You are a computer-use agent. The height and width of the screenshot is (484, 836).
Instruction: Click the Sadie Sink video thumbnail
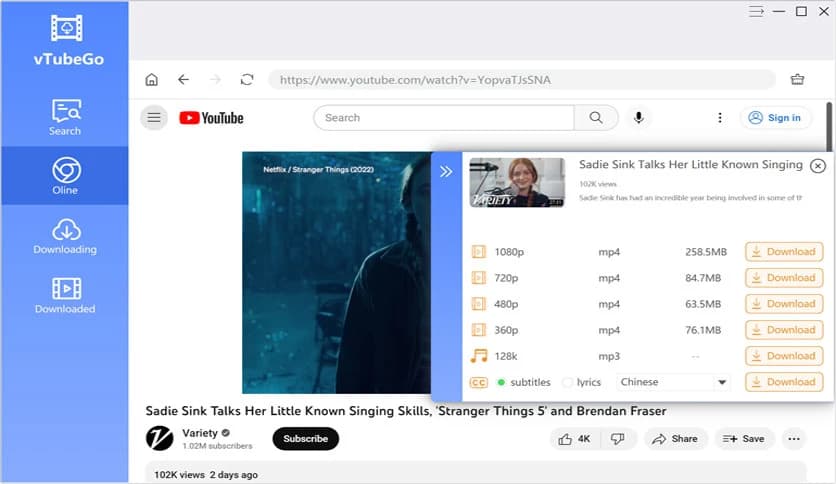pyautogui.click(x=517, y=182)
